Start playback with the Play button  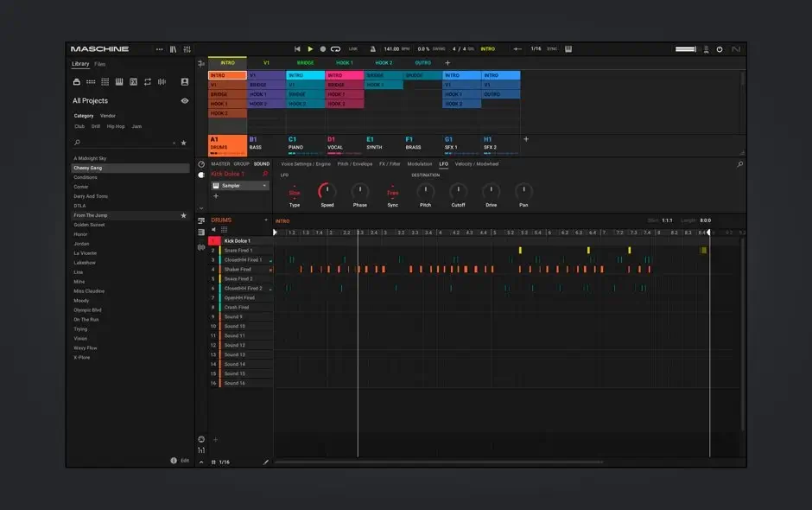310,49
